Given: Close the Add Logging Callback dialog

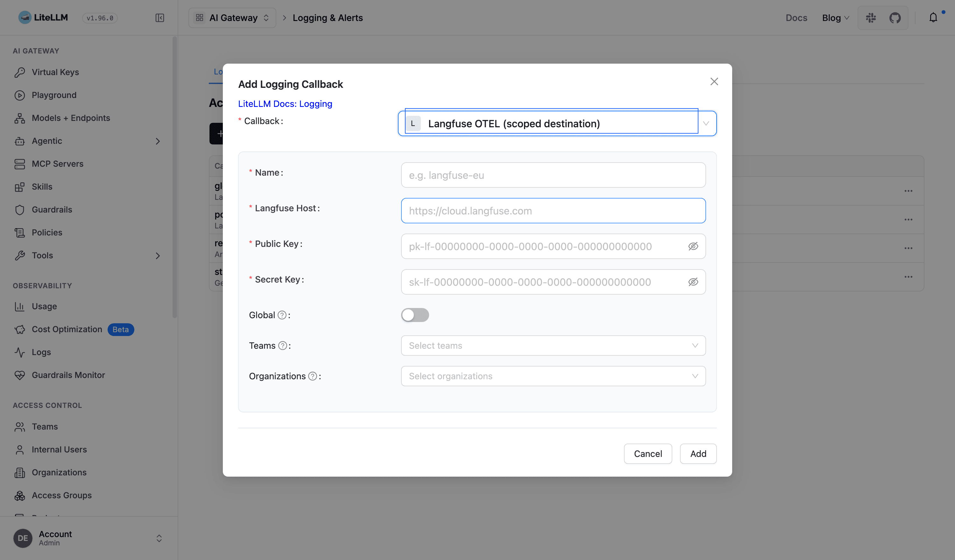Looking at the screenshot, I should point(714,81).
